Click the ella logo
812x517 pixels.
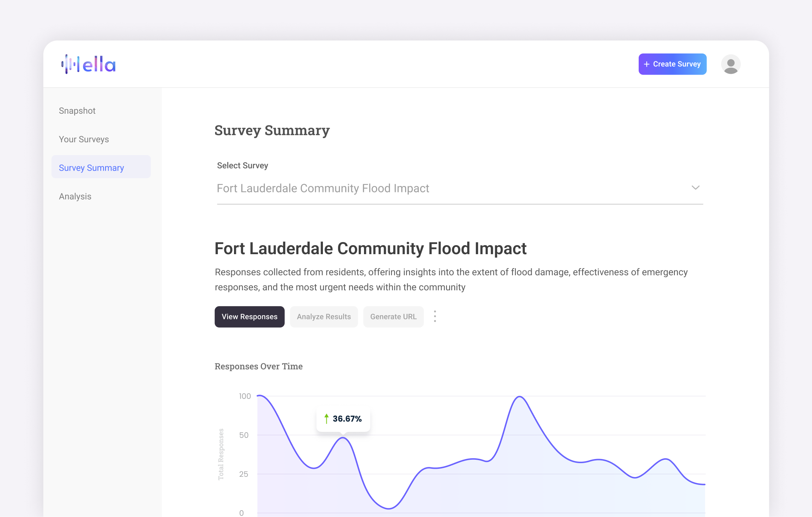[x=89, y=64]
